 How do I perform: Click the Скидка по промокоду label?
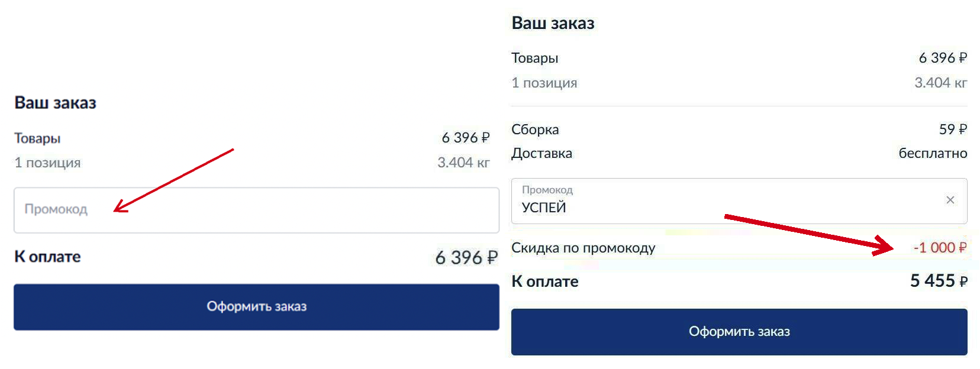coord(583,248)
